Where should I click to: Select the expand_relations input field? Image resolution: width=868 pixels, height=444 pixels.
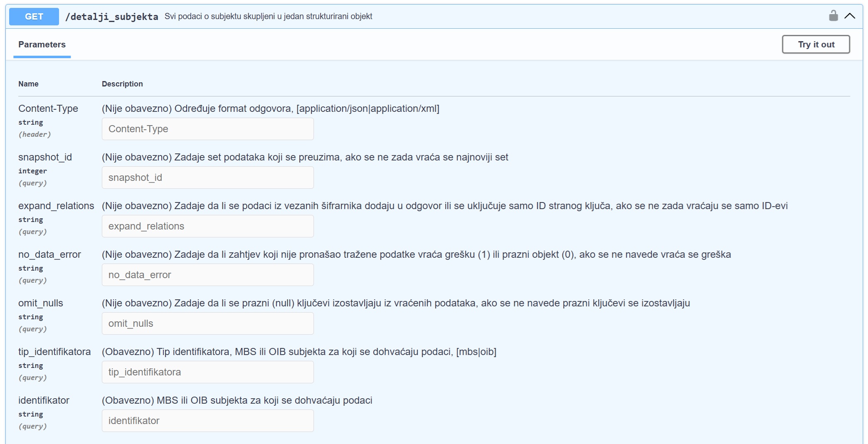pyautogui.click(x=207, y=226)
